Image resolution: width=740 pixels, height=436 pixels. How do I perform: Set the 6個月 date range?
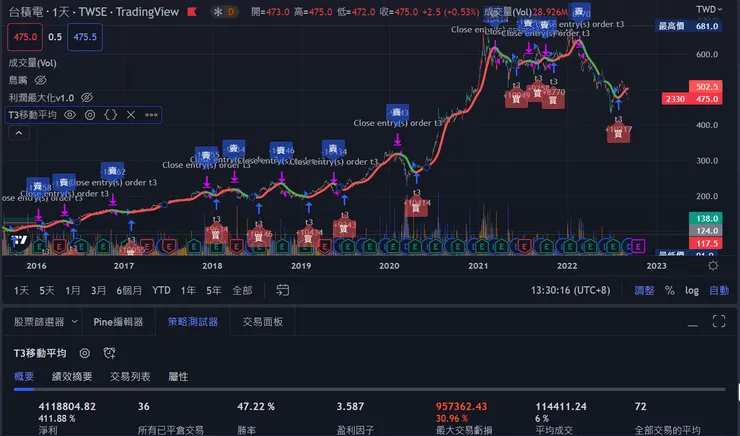[129, 290]
